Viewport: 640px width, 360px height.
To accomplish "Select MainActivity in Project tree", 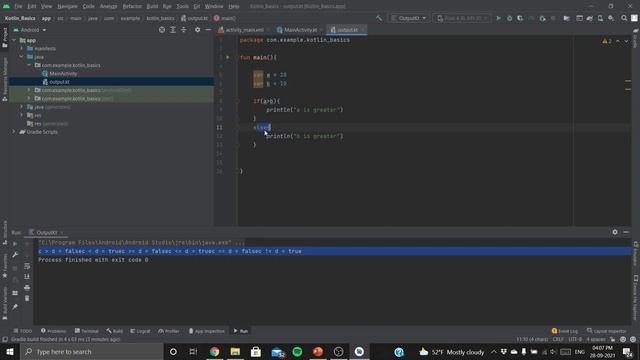I will pos(63,73).
